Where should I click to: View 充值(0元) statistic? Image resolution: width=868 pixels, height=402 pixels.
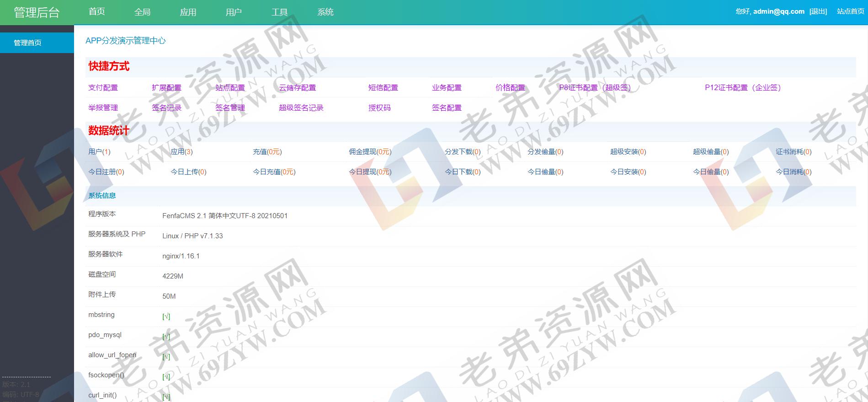(x=267, y=151)
